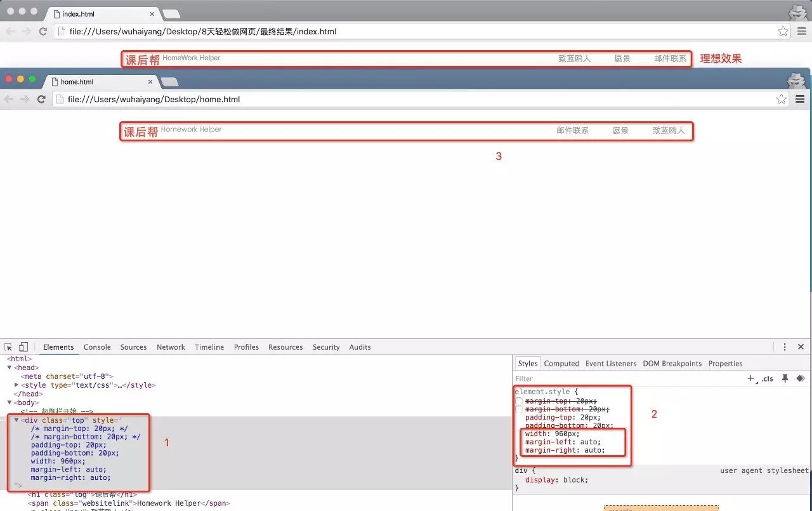Select the span class="websitelink" node
The height and width of the screenshot is (511, 812).
click(x=129, y=503)
